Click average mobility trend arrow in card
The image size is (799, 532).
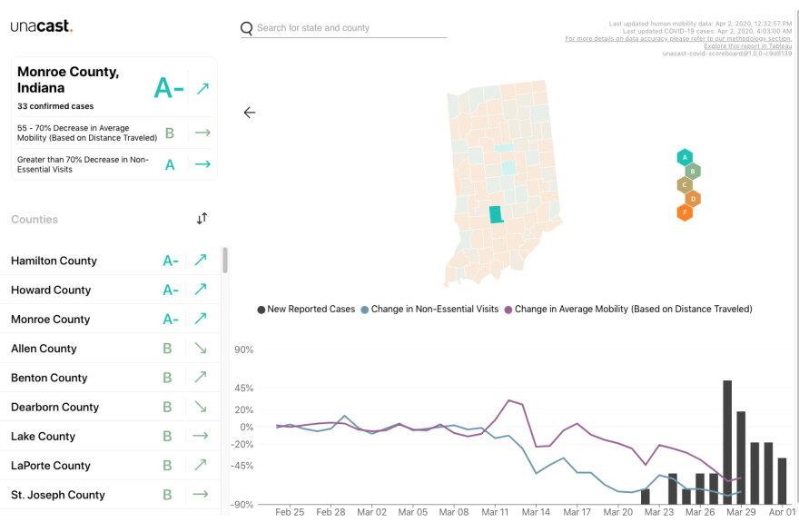(x=202, y=133)
